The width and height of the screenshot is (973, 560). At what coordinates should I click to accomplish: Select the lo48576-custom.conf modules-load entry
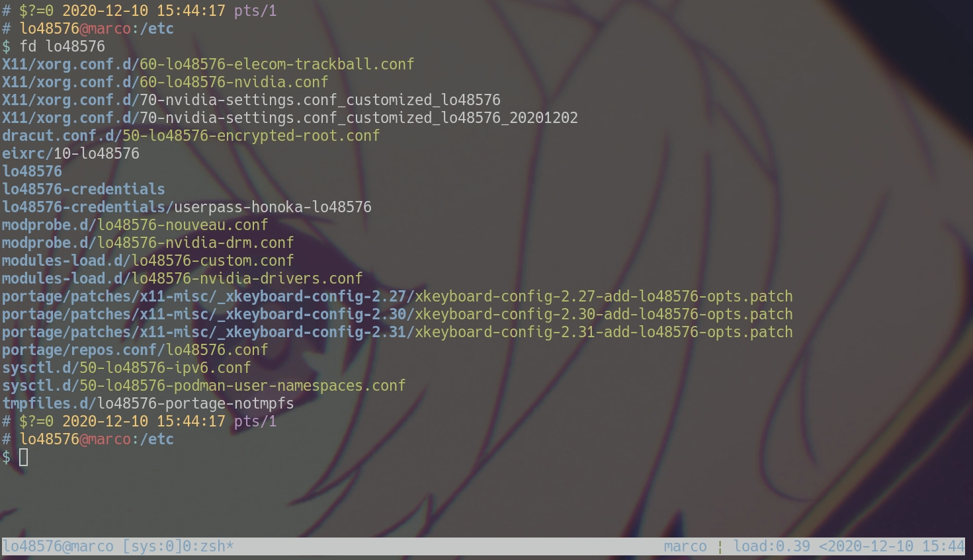point(148,260)
